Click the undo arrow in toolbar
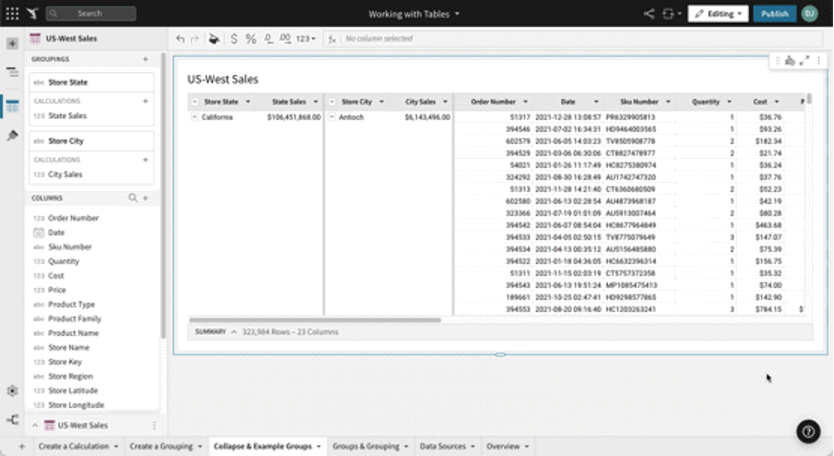Viewport: 834px width, 456px height. 180,39
